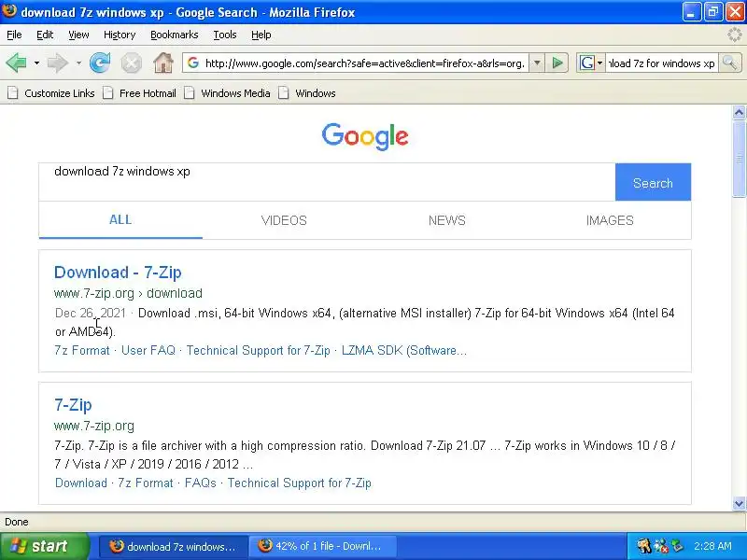The height and width of the screenshot is (560, 747).
Task: Click the 7z Format sitelink in first result
Action: coord(82,351)
